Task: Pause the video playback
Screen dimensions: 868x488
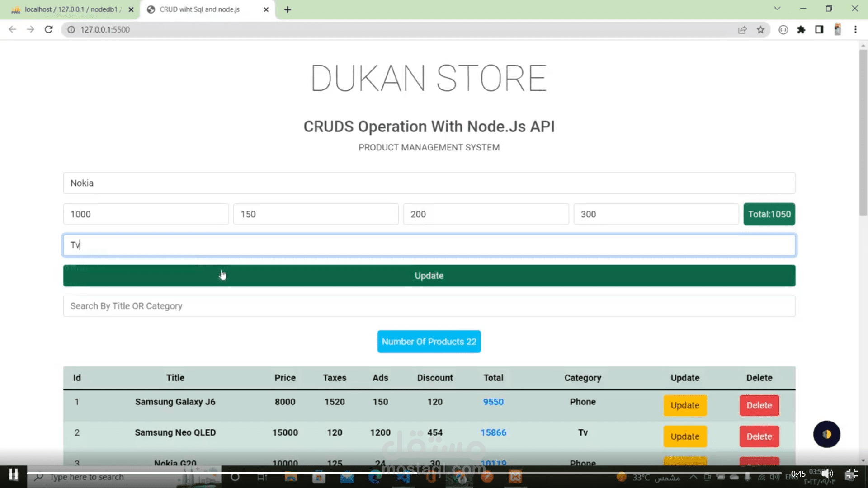Action: pyautogui.click(x=14, y=474)
